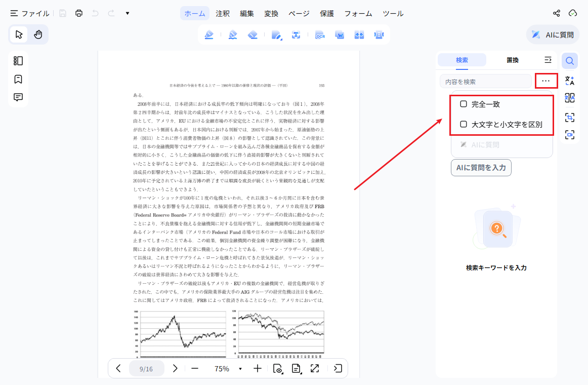Click the left line chart in the document
Screen dimensions: 588x385
[180, 334]
